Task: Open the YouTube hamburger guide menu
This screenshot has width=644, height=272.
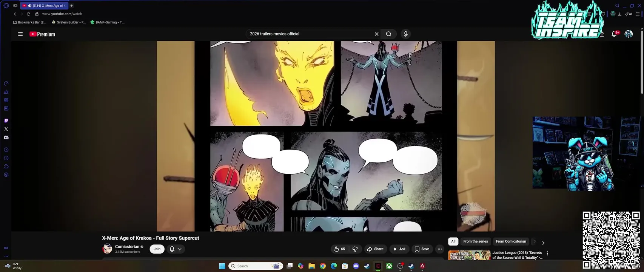Action: point(20,34)
